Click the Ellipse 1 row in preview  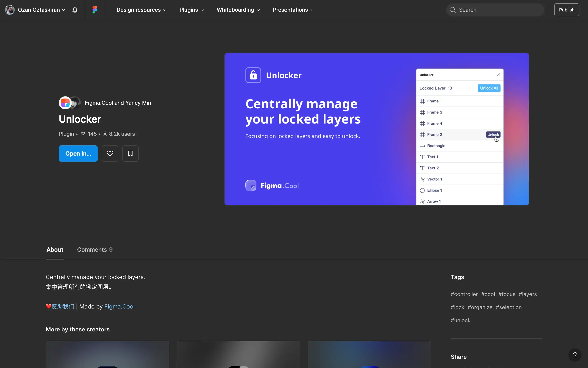point(460,190)
